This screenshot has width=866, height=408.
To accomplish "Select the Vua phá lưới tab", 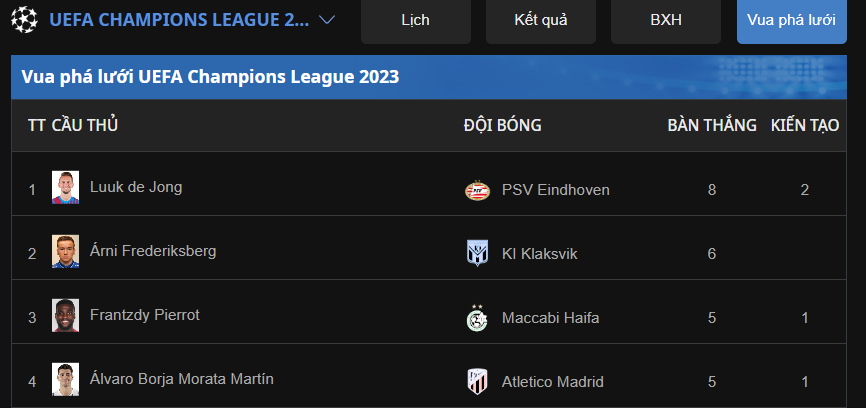I will coord(791,20).
